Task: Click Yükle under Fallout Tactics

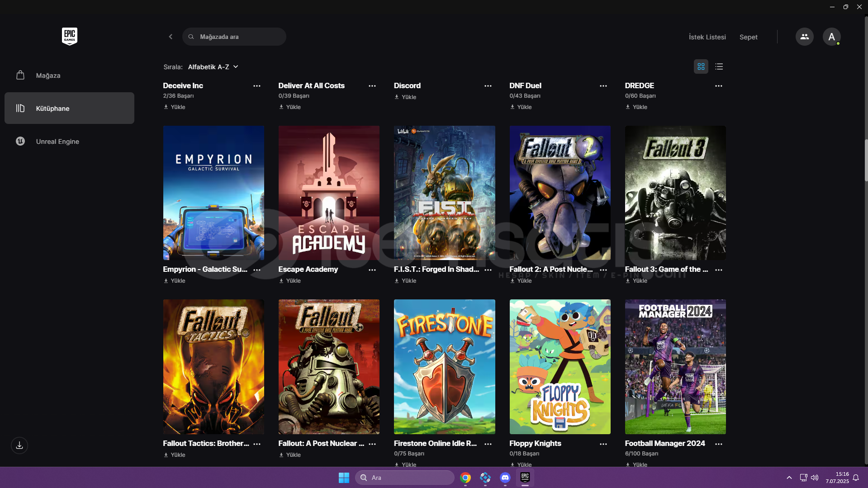Action: [175, 455]
